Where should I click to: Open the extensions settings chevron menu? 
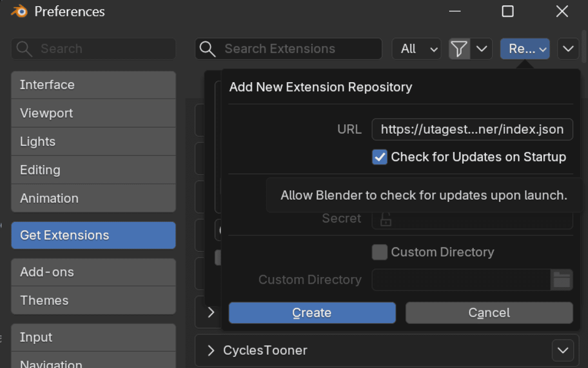click(x=568, y=49)
